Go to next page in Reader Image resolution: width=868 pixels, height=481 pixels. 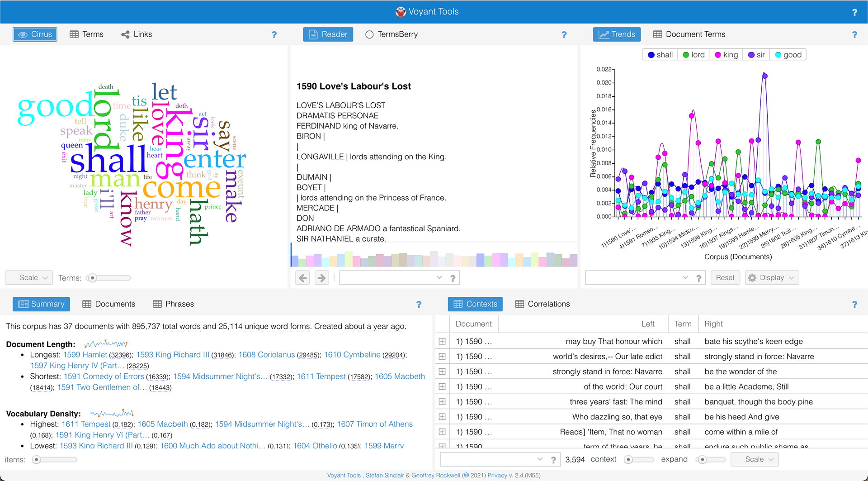[321, 277]
